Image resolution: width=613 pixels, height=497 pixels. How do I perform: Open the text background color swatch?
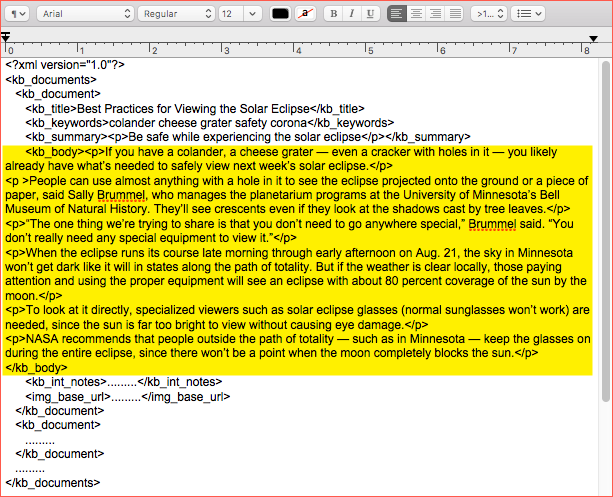point(305,14)
